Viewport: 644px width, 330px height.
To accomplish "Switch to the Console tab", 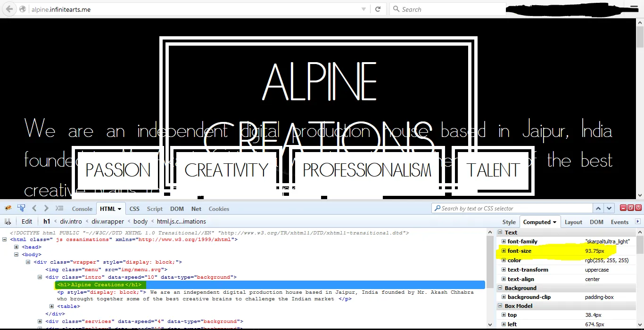I will (82, 209).
